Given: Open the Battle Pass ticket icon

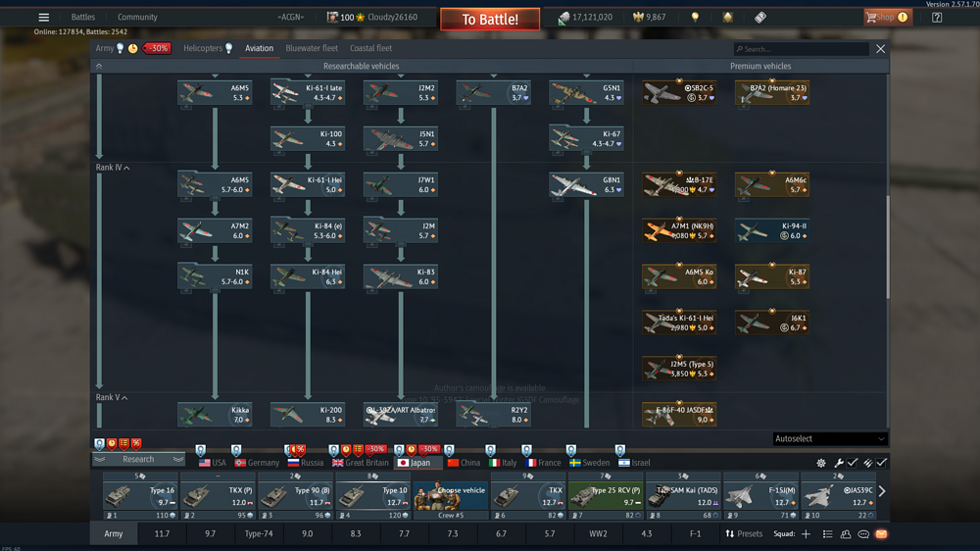Looking at the screenshot, I should pos(760,18).
